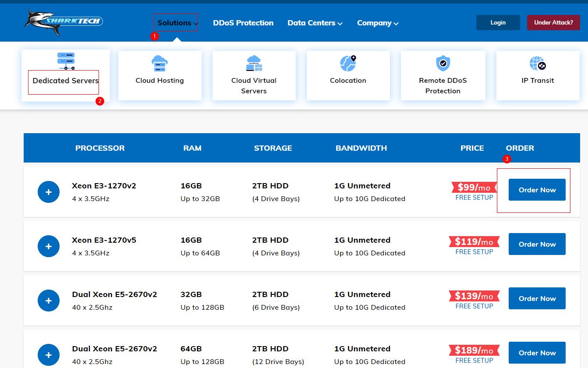588x368 pixels.
Task: Select the Cloud Hosting label
Action: (x=159, y=81)
